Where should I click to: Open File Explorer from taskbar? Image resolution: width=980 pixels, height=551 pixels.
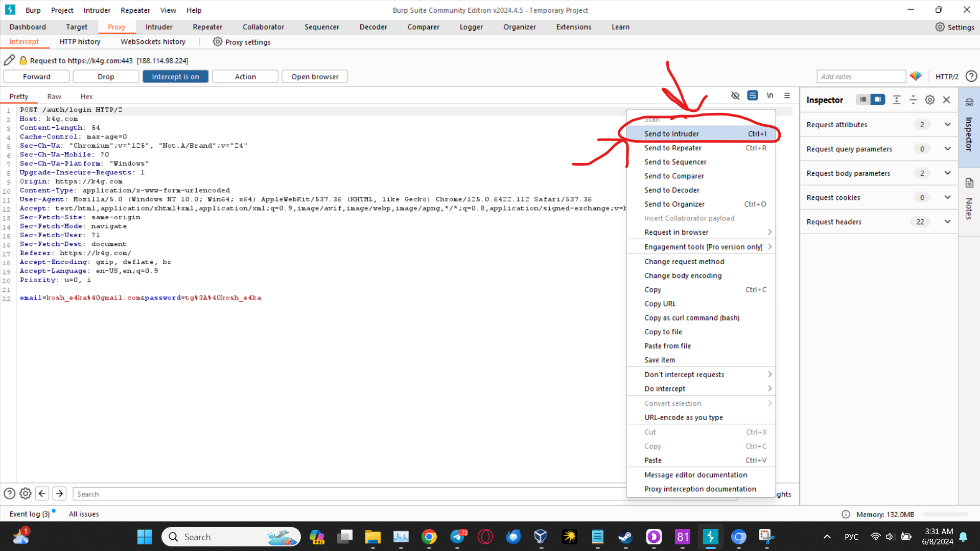[373, 537]
